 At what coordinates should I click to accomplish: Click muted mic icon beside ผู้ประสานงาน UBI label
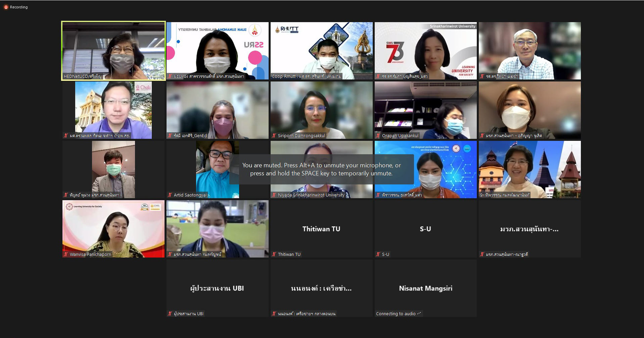tap(170, 314)
